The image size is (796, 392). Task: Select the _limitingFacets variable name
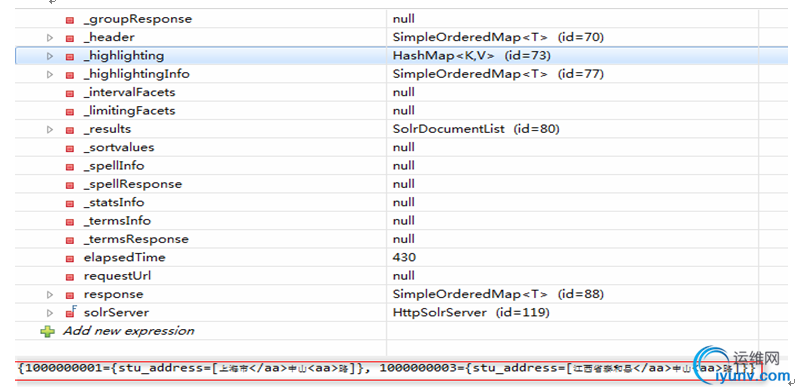coord(129,111)
